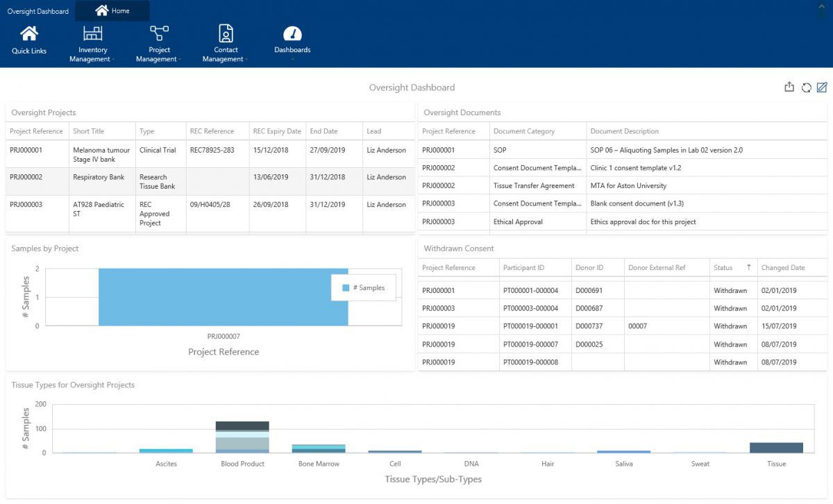Open Inventory Management menu icon
The height and width of the screenshot is (504, 833).
point(92,33)
